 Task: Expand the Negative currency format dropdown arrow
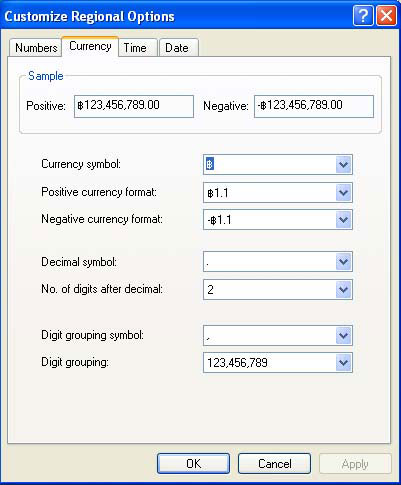[343, 220]
